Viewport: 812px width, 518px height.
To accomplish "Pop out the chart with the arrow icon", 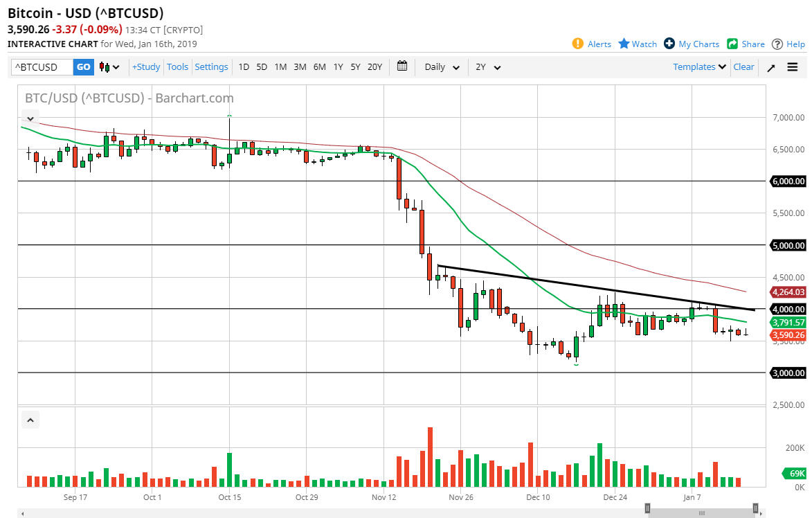I will tap(770, 67).
